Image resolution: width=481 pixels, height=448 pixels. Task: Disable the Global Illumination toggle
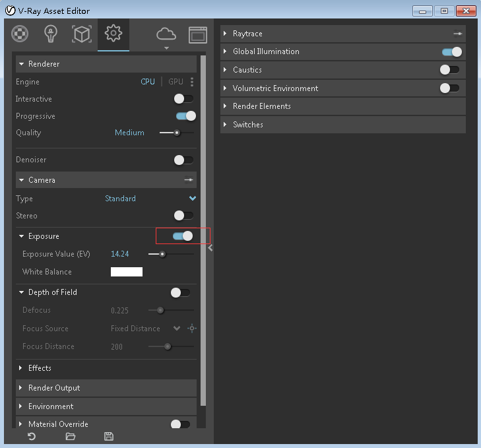click(x=451, y=51)
